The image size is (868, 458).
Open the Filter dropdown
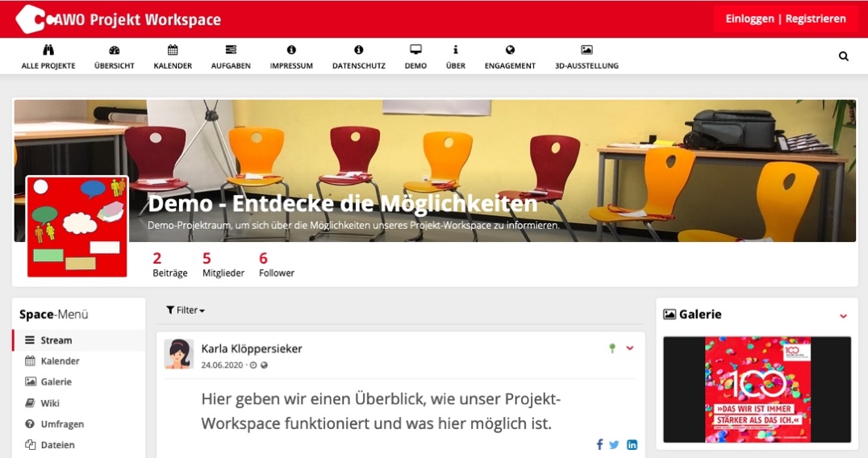pyautogui.click(x=186, y=310)
